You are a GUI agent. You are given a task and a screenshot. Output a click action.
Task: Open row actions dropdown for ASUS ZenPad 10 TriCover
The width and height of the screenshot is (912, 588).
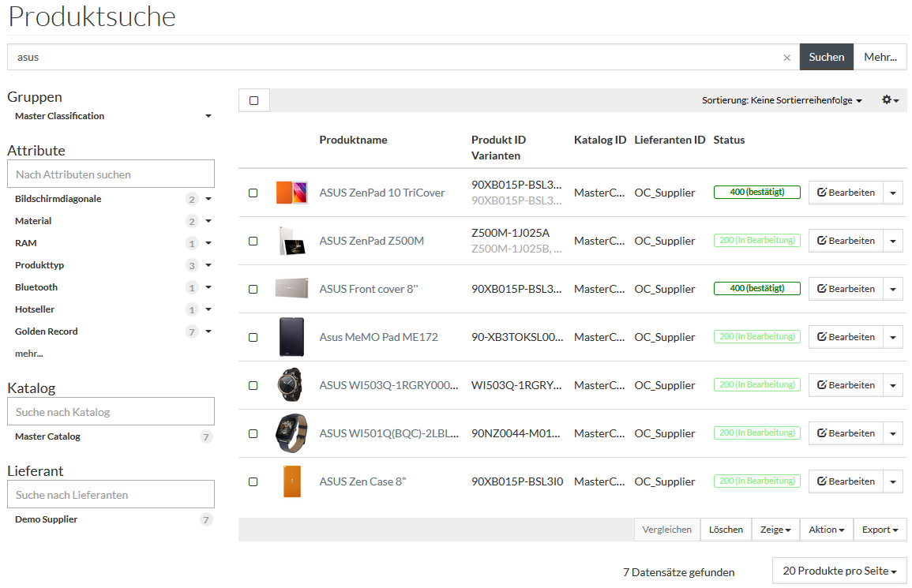[893, 193]
